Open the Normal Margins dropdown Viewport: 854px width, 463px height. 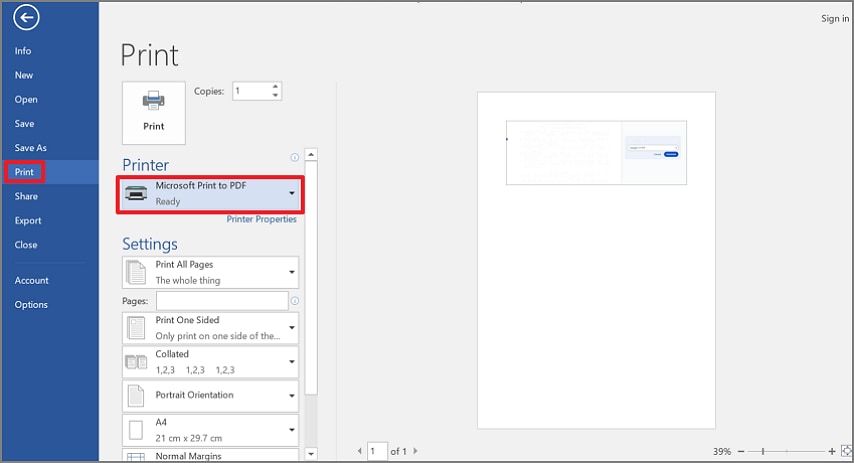click(x=210, y=455)
